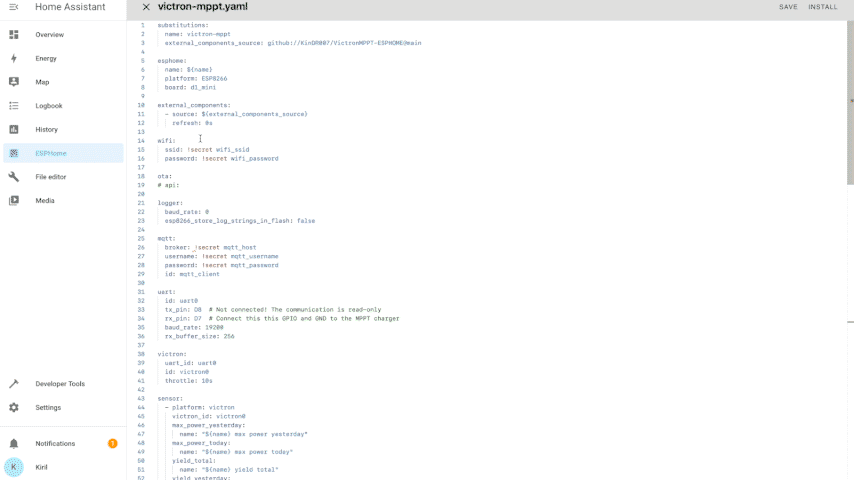Click the Home Assistant title
This screenshot has height=480, width=854.
pos(70,7)
